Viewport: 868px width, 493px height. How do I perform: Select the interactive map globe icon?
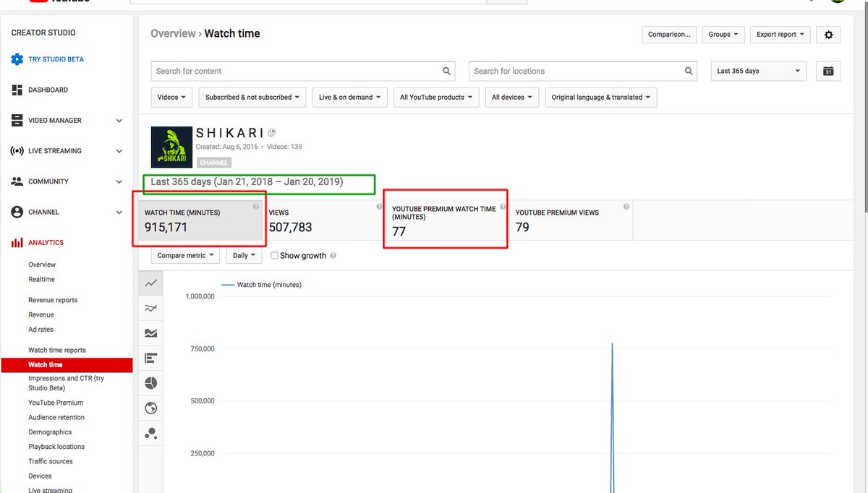click(150, 408)
